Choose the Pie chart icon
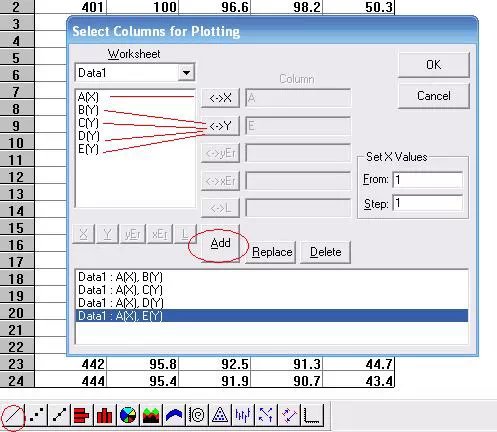Image resolution: width=497 pixels, height=432 pixels. pyautogui.click(x=128, y=415)
